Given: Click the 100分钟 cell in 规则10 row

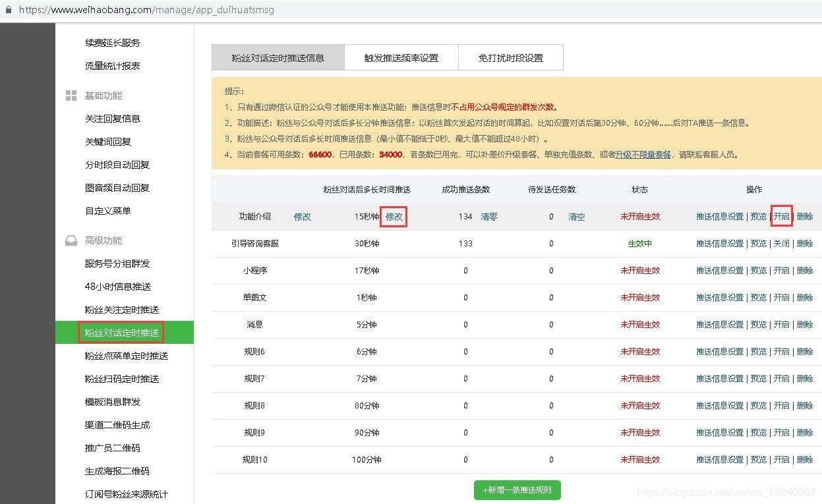Looking at the screenshot, I should [367, 460].
